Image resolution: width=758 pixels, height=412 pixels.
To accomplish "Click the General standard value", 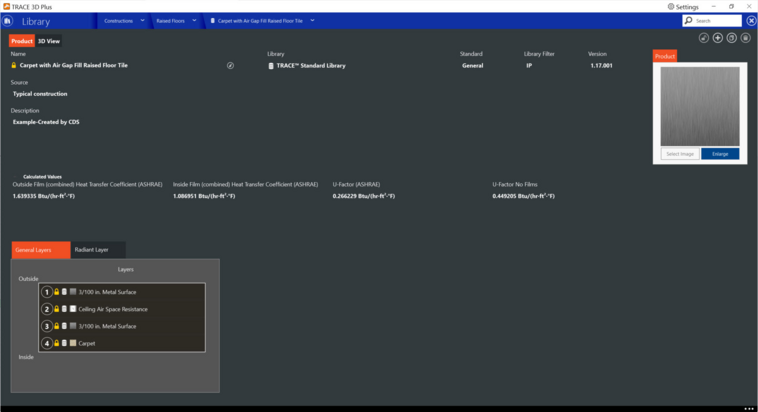I will [472, 66].
